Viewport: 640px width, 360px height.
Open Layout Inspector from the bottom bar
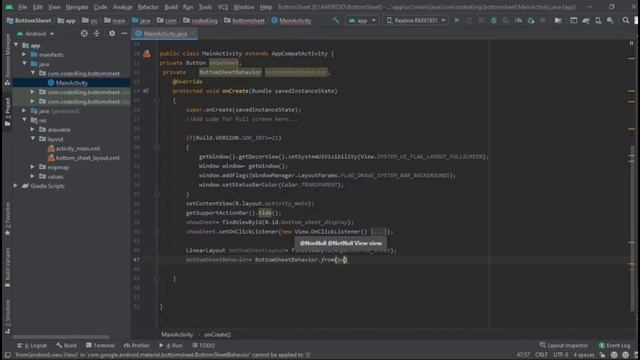564,345
